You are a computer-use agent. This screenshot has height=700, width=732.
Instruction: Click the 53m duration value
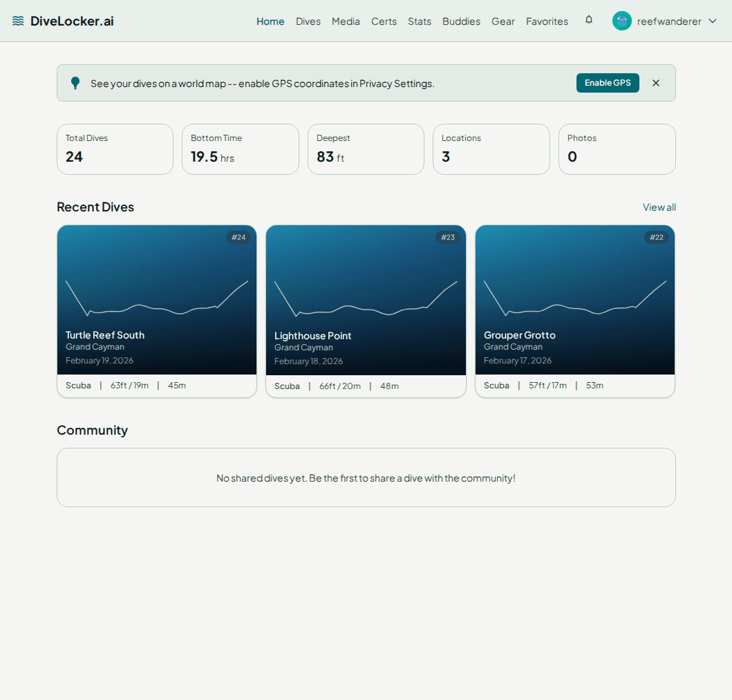pyautogui.click(x=594, y=386)
